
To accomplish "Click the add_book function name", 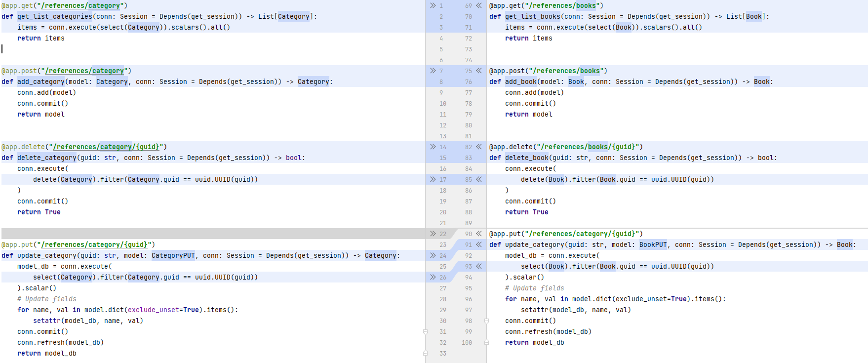I will pyautogui.click(x=521, y=81).
